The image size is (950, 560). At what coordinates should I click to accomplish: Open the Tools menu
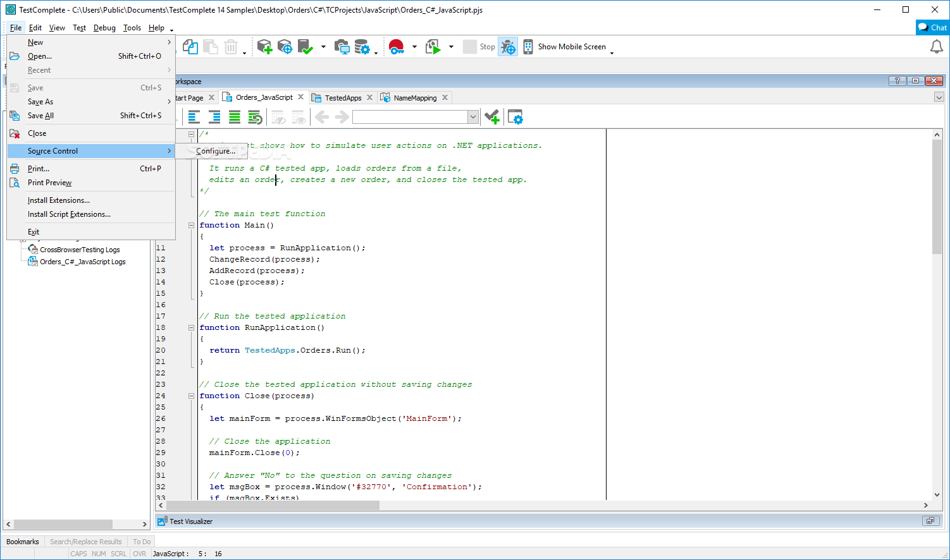pyautogui.click(x=132, y=28)
